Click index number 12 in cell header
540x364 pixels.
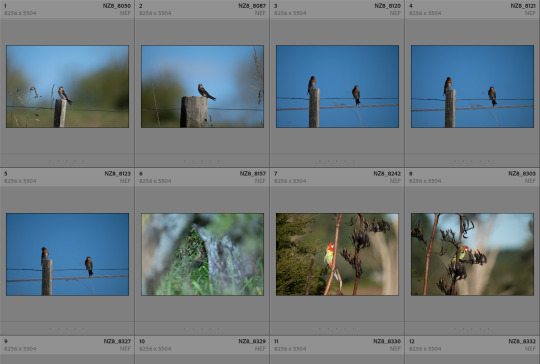click(412, 341)
